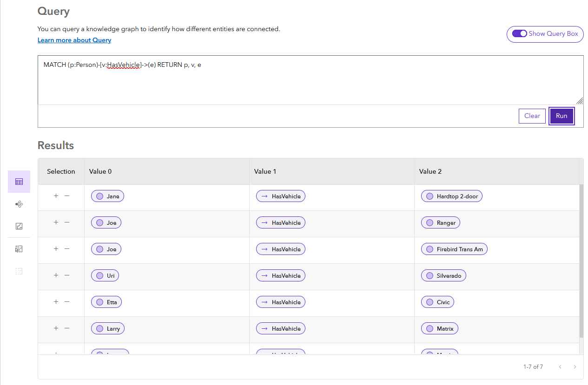Click the Silverado entity chip
The image size is (588, 385).
click(x=443, y=276)
